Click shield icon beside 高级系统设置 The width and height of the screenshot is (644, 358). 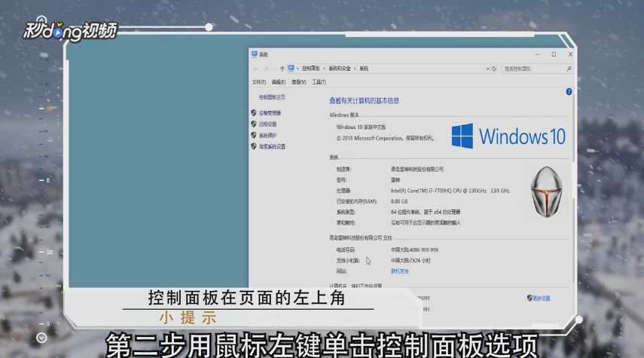tap(254, 146)
